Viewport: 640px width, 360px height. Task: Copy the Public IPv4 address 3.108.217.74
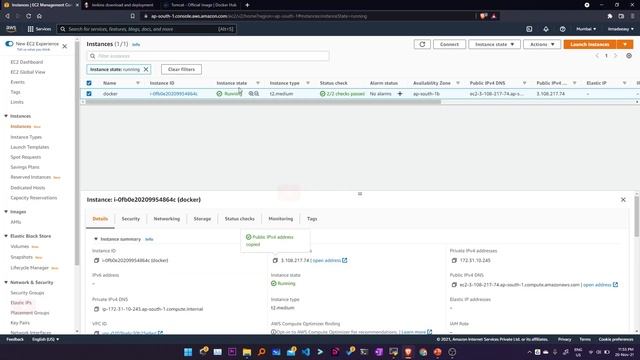[x=275, y=260]
